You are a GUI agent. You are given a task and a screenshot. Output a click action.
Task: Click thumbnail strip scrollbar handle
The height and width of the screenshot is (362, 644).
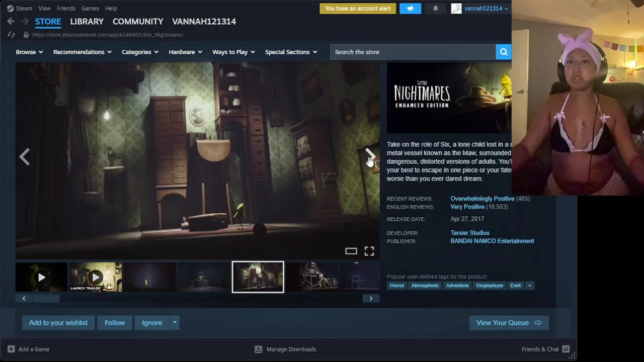coord(46,299)
